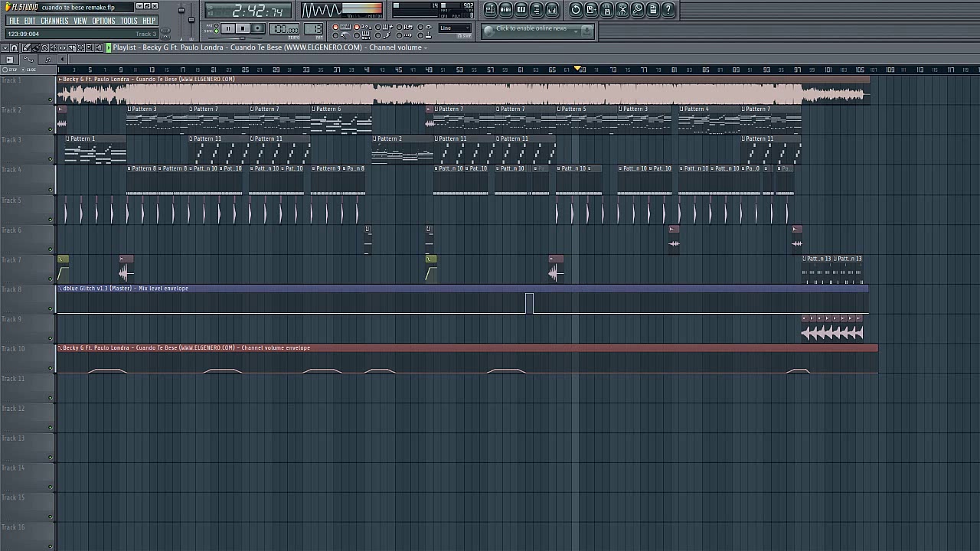Open the Pattern 6 clip menu icon
Screen dimensions: 980x551
(x=315, y=109)
